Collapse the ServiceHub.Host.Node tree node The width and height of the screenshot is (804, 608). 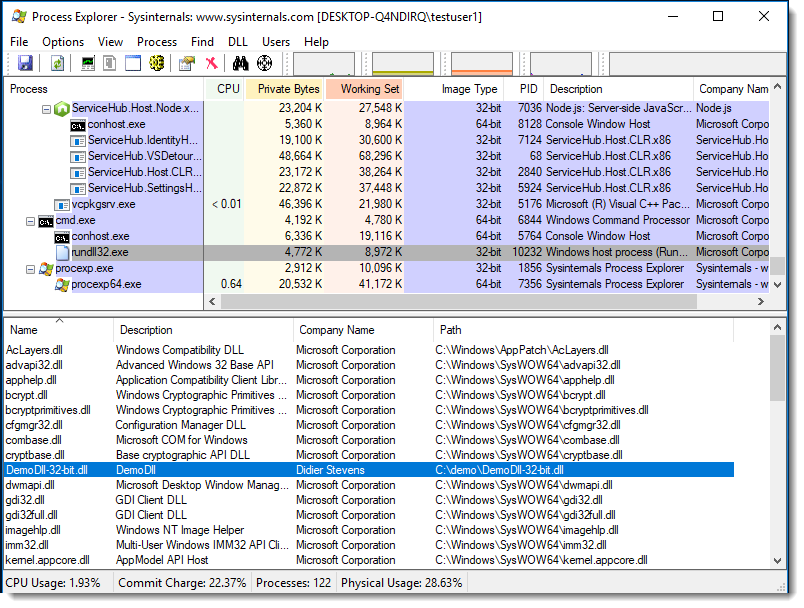(46, 108)
